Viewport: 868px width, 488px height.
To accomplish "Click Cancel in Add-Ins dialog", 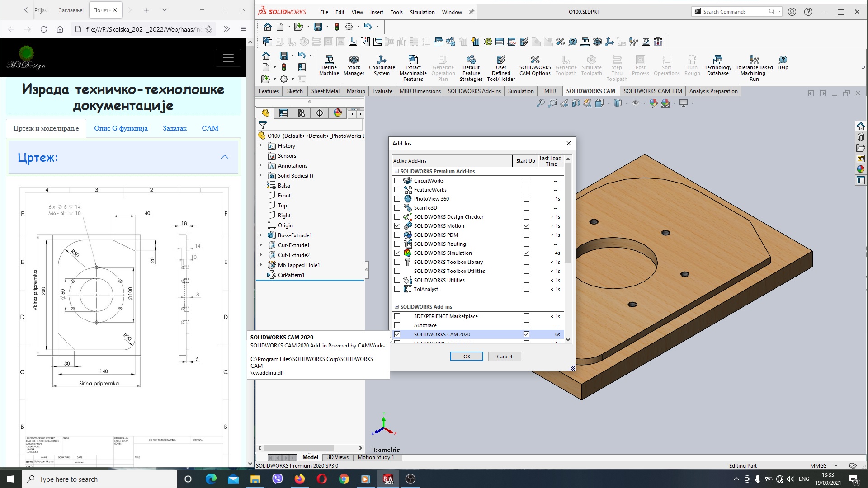I will pyautogui.click(x=505, y=357).
